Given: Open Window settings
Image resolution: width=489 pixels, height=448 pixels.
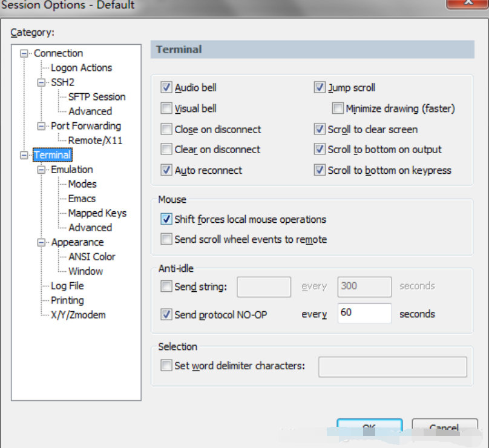Looking at the screenshot, I should [85, 271].
